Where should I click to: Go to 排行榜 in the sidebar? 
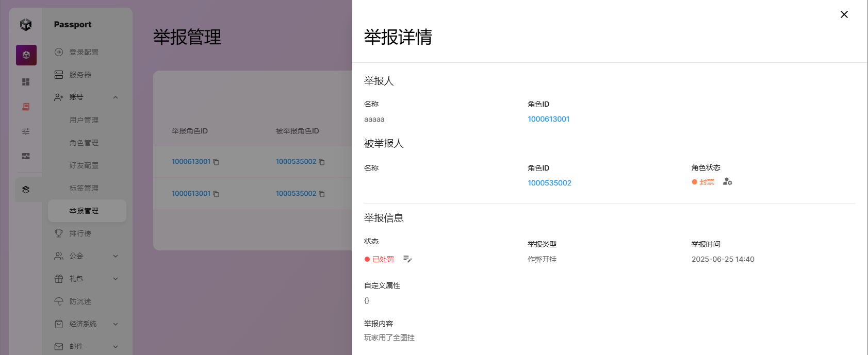coord(80,233)
